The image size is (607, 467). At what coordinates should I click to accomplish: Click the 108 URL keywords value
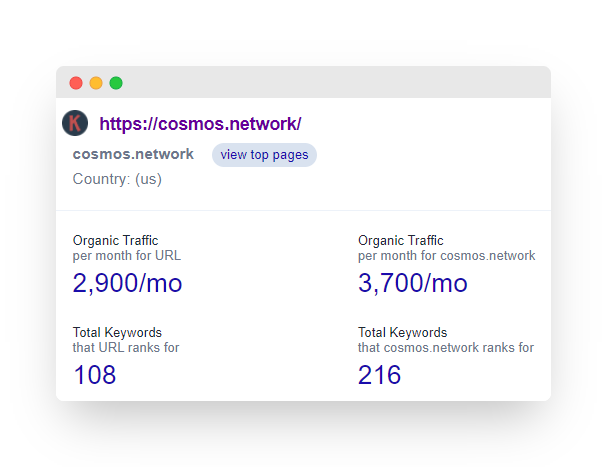(x=94, y=375)
